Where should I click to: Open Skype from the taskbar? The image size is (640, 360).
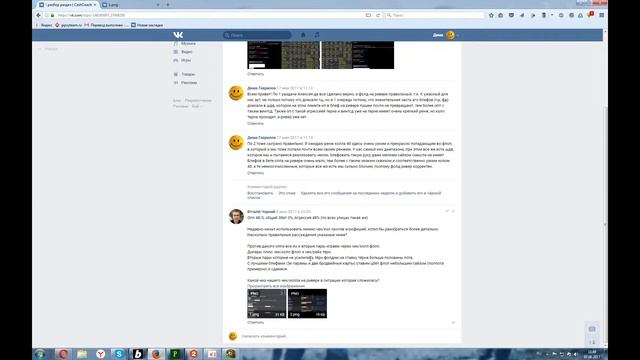[119, 354]
